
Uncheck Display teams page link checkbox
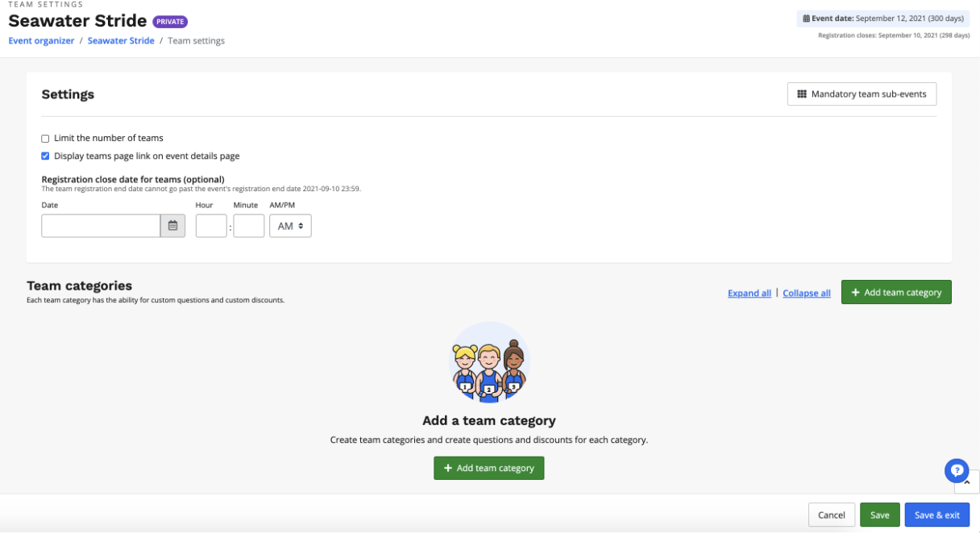coord(45,156)
